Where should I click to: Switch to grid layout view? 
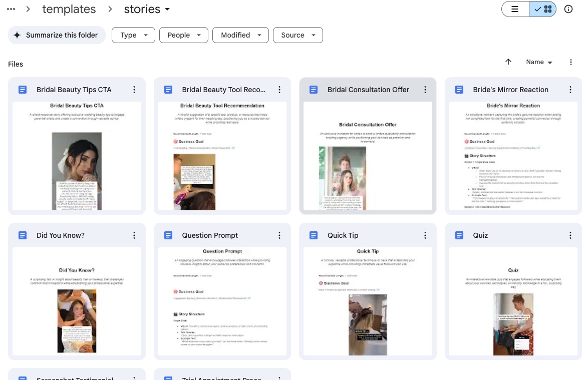(542, 9)
